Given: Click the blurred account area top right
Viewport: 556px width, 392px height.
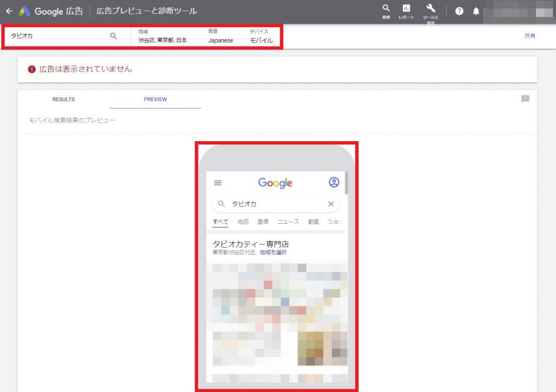Looking at the screenshot, I should [x=519, y=12].
